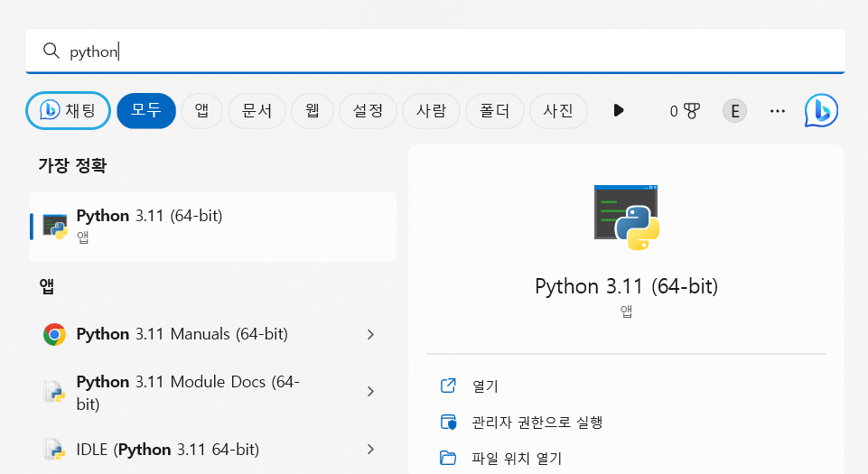Expand the IDLE (Python 3.11) chevron
This screenshot has height=474, width=868.
pyautogui.click(x=371, y=450)
